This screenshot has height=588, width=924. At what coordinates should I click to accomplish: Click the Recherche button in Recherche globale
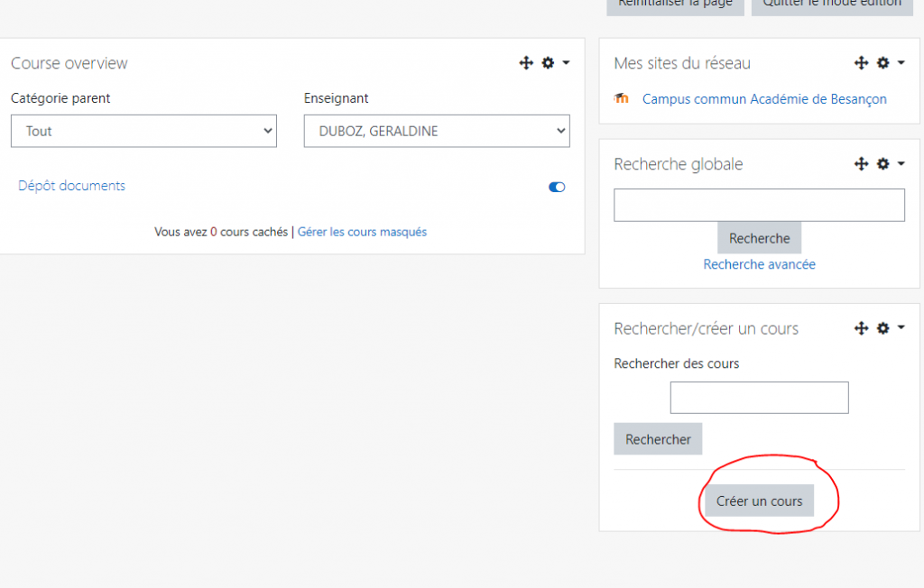click(x=759, y=238)
